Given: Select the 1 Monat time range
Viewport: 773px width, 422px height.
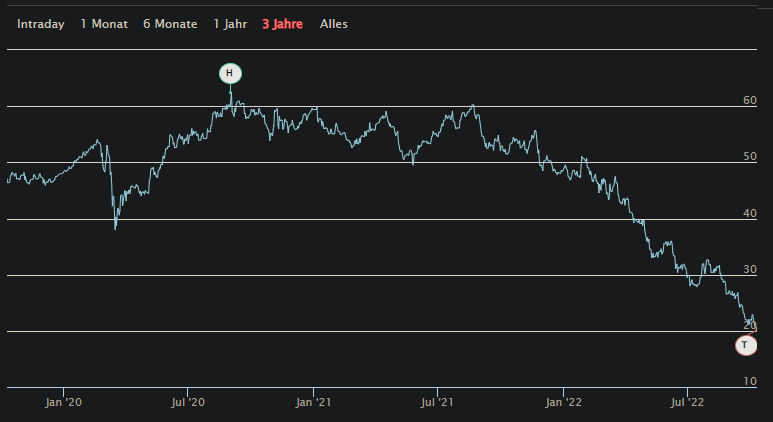Looking at the screenshot, I should [x=104, y=24].
